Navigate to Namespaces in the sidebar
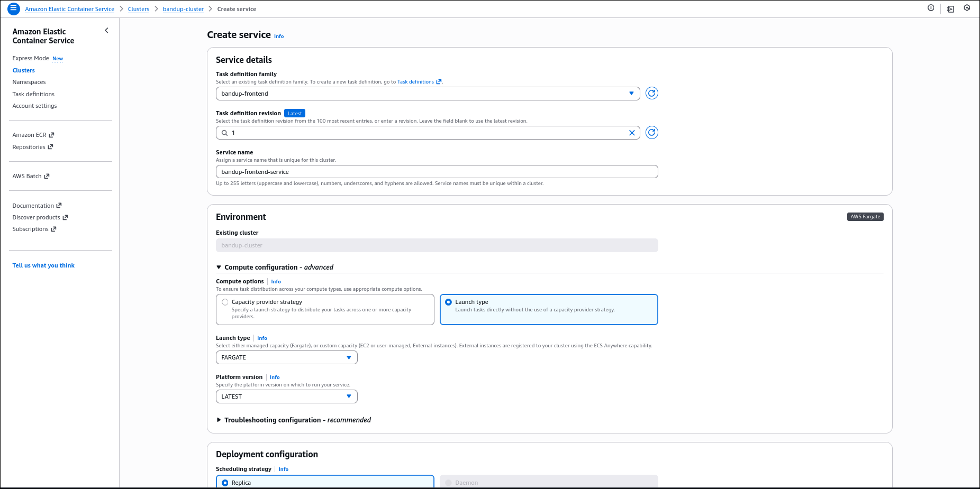The image size is (980, 489). click(29, 82)
